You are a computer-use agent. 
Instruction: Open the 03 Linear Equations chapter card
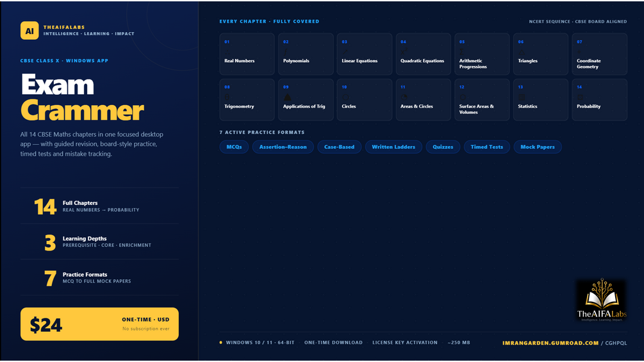pyautogui.click(x=365, y=54)
